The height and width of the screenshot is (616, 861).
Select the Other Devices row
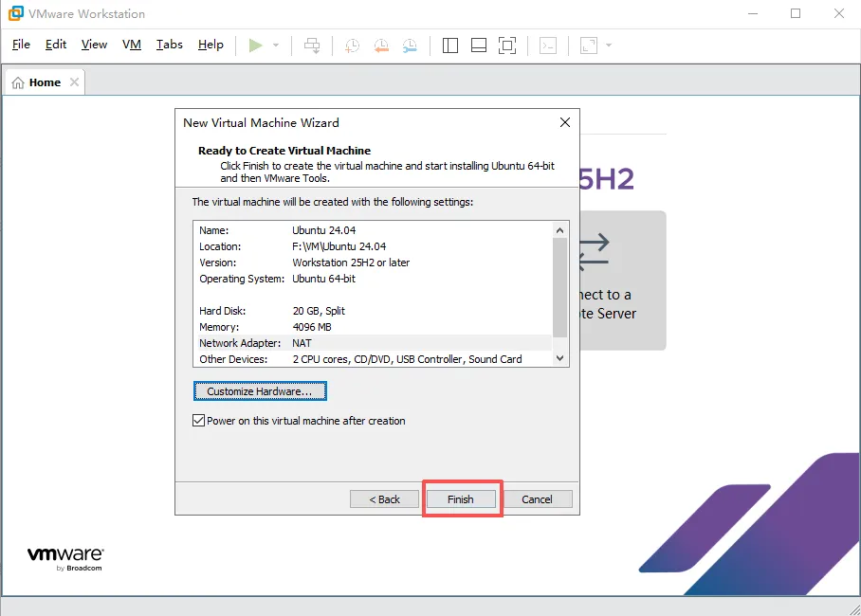373,359
